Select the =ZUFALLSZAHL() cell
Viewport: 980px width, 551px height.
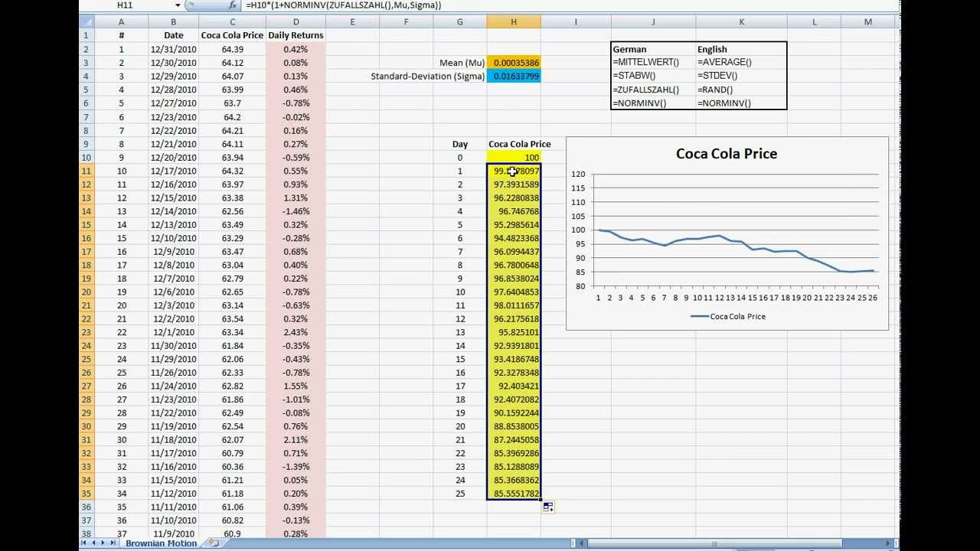[653, 90]
